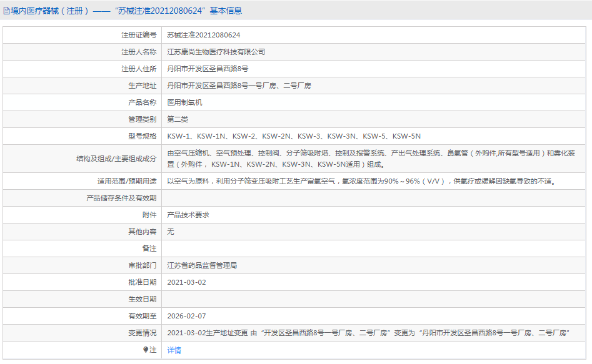
Task: Click the 结构及组成/主要组成成分 label
Action: (116, 159)
